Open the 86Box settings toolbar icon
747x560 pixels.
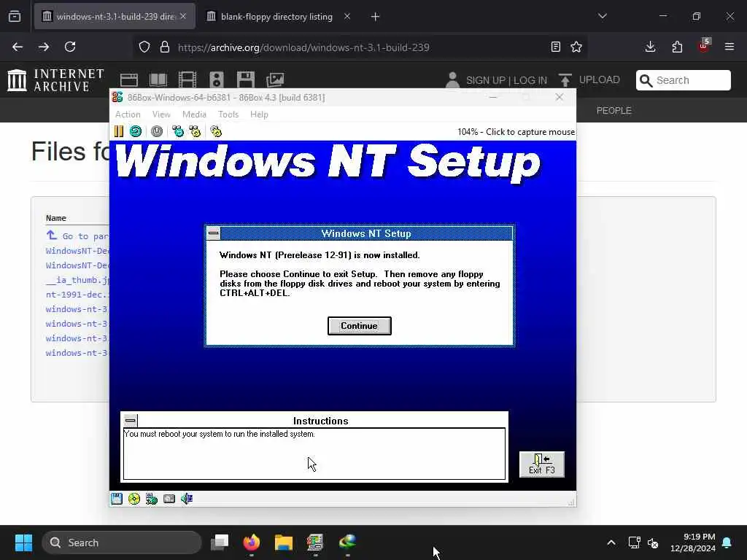pos(216,131)
